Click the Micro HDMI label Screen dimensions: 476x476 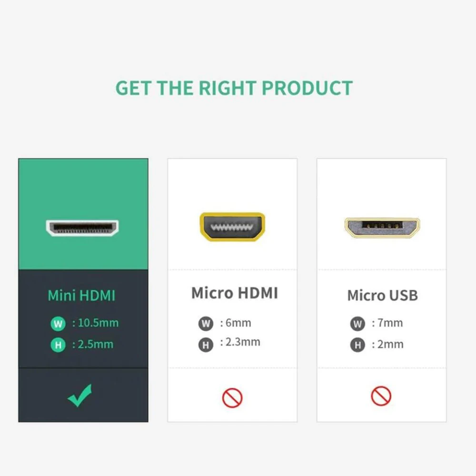tap(235, 293)
